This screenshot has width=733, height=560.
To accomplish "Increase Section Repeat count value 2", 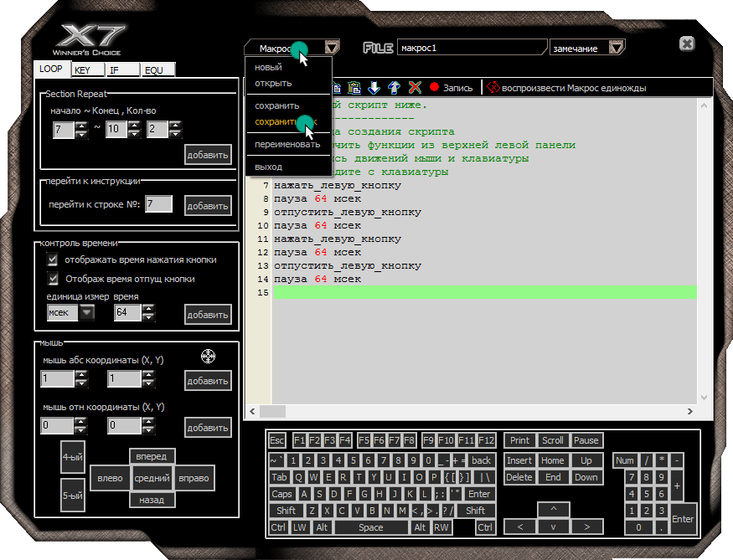I will 175,126.
